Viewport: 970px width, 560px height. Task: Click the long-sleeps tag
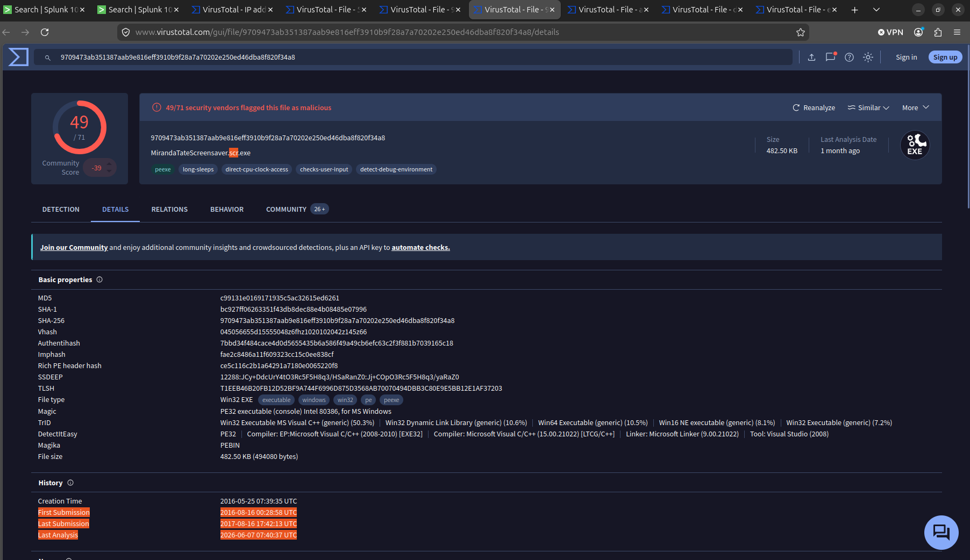pyautogui.click(x=198, y=169)
